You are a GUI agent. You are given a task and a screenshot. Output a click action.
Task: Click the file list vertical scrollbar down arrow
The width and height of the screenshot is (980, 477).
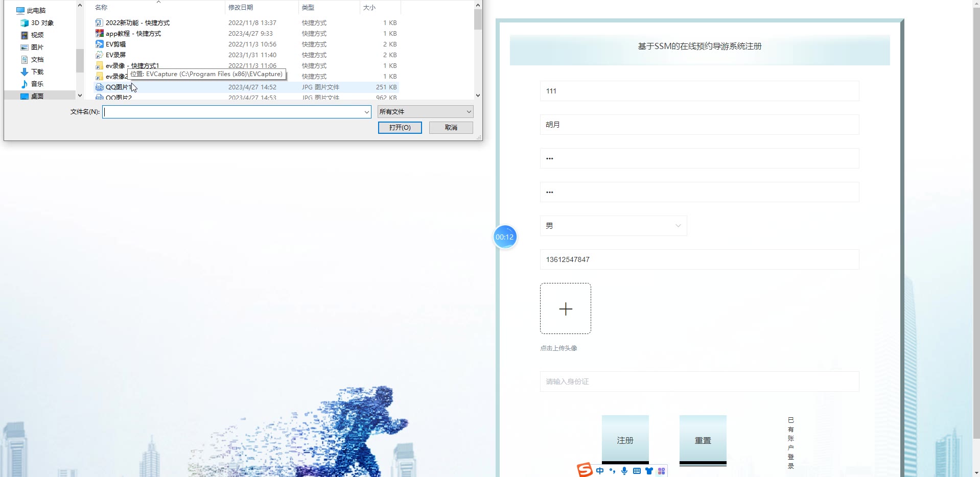pos(478,95)
